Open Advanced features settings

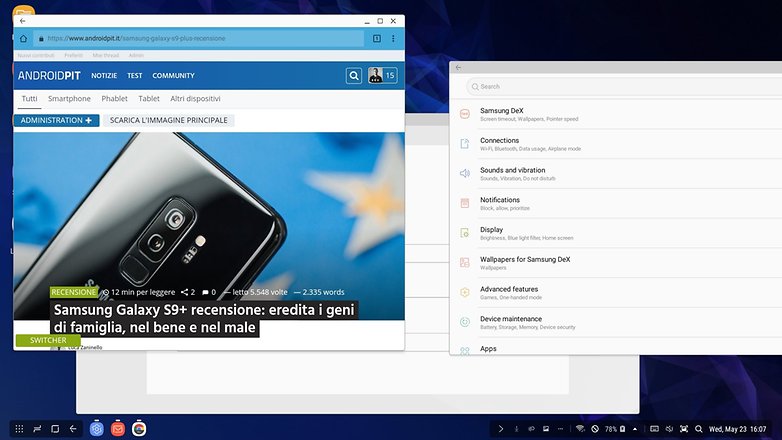point(616,292)
